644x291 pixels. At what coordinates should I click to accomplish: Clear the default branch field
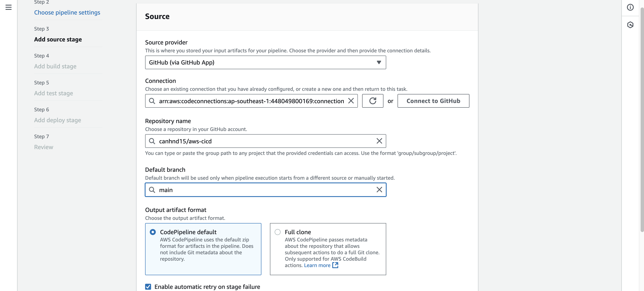point(379,190)
